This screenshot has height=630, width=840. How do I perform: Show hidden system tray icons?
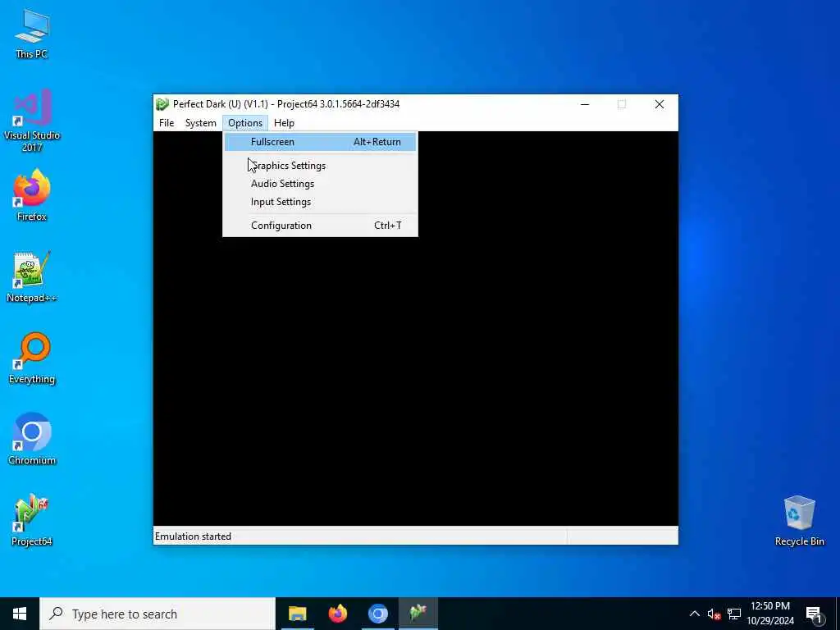pyautogui.click(x=694, y=614)
